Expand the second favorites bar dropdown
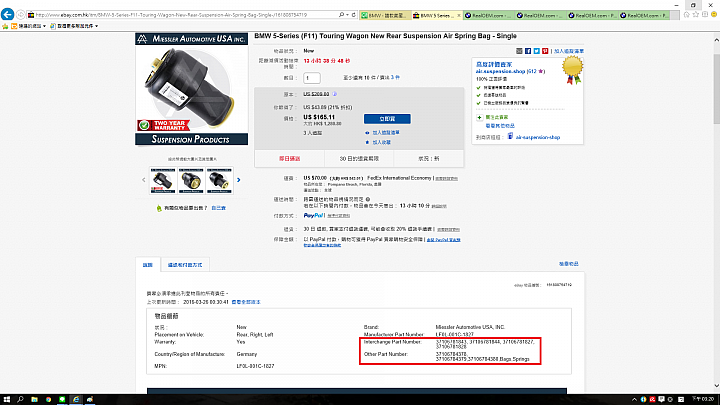720x405 pixels. 96,26
